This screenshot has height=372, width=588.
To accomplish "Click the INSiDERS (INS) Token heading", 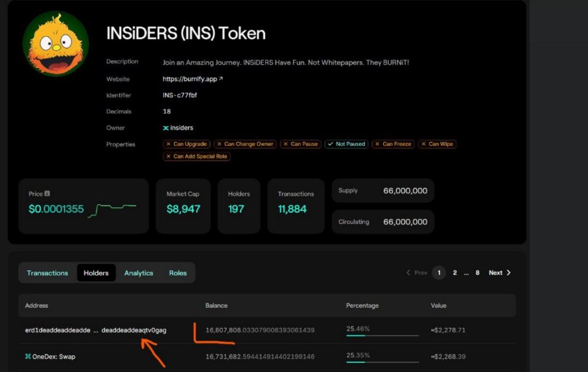I will [186, 33].
